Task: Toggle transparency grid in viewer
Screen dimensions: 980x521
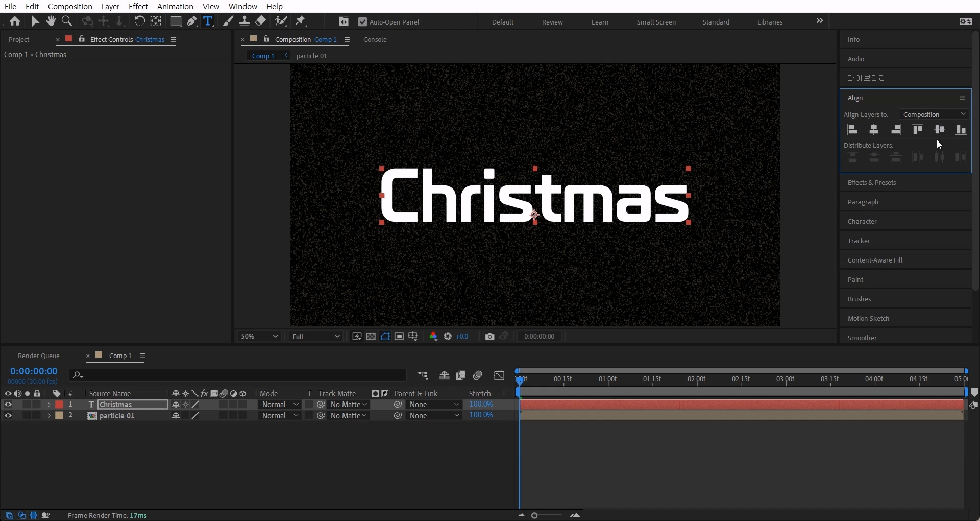Action: coord(371,336)
